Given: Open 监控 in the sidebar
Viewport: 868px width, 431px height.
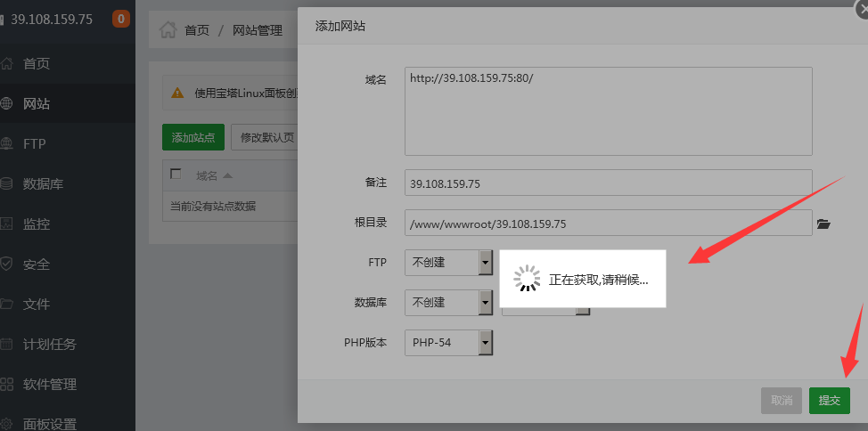Looking at the screenshot, I should (68, 224).
